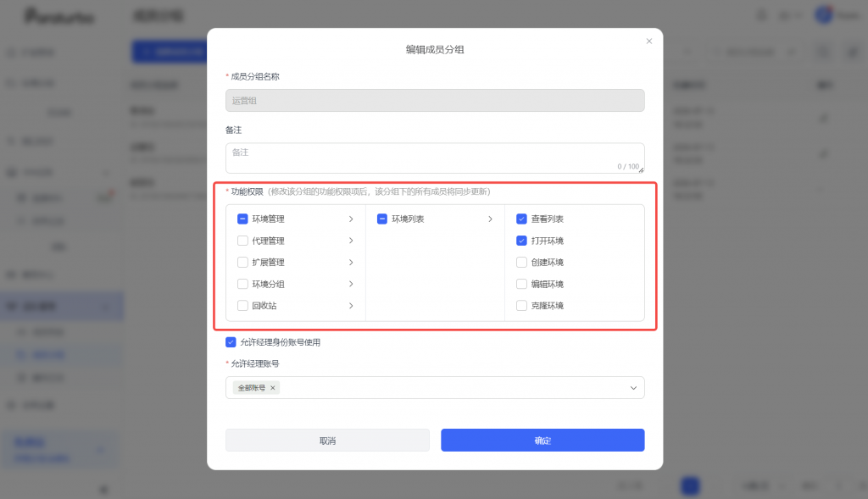Select the 环境列表 menu item

tap(408, 219)
